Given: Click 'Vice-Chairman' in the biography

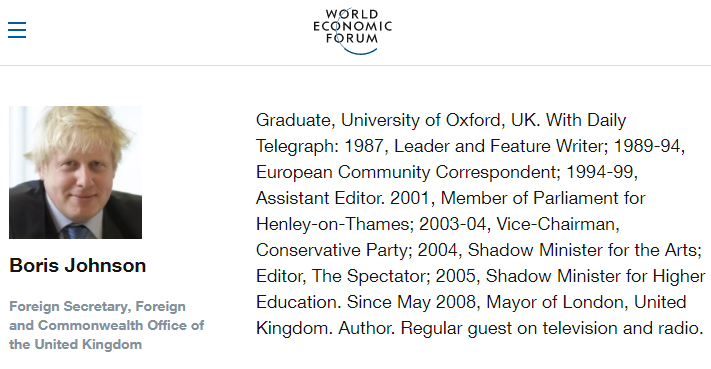Looking at the screenshot, I should 556,224.
